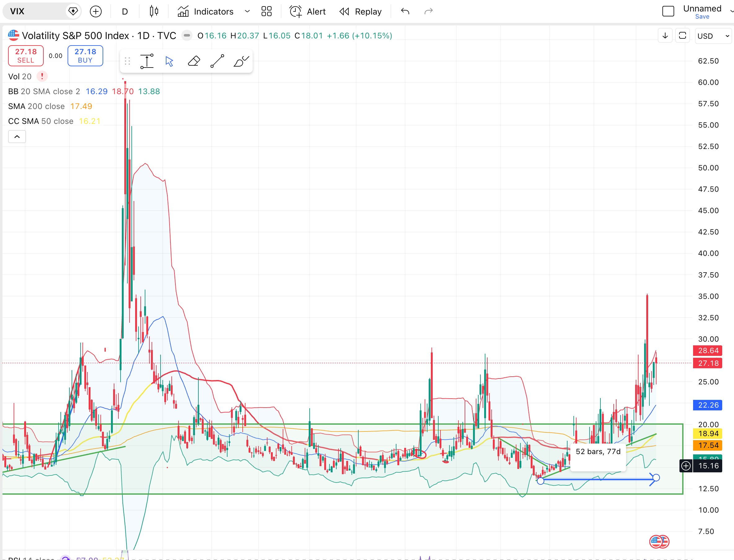This screenshot has width=734, height=560.
Task: Toggle the market status indicator pill
Action: 187,35
